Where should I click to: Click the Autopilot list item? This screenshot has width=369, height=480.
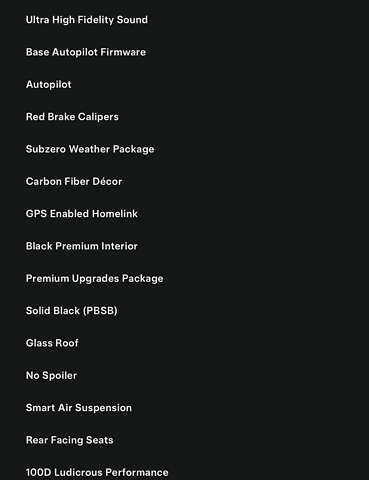click(49, 84)
